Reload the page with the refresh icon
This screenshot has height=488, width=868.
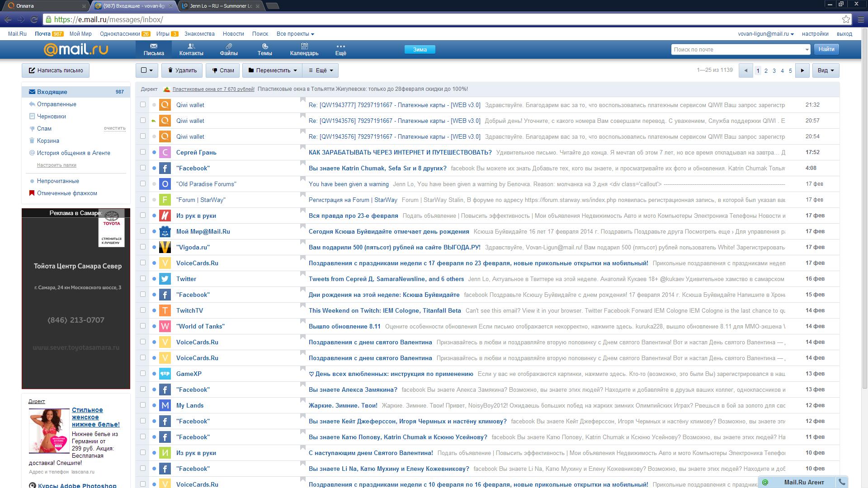[x=34, y=19]
